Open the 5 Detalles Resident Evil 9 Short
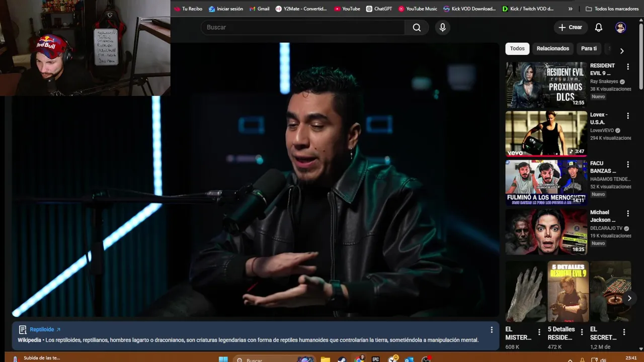This screenshot has width=644, height=362. (568, 292)
